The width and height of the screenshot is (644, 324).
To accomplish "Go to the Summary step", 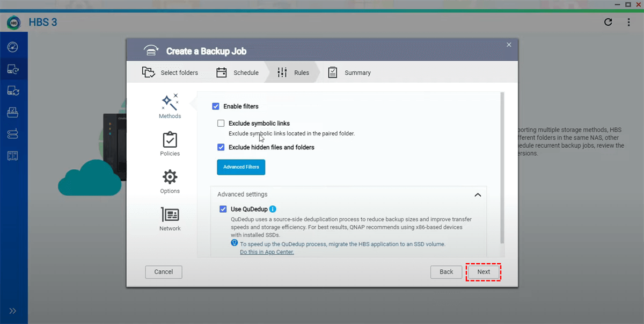I will pos(349,73).
